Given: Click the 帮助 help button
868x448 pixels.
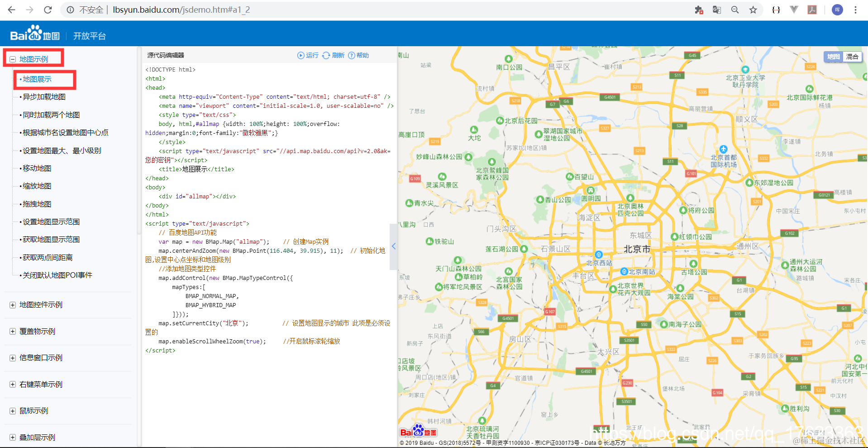Looking at the screenshot, I should point(358,55).
